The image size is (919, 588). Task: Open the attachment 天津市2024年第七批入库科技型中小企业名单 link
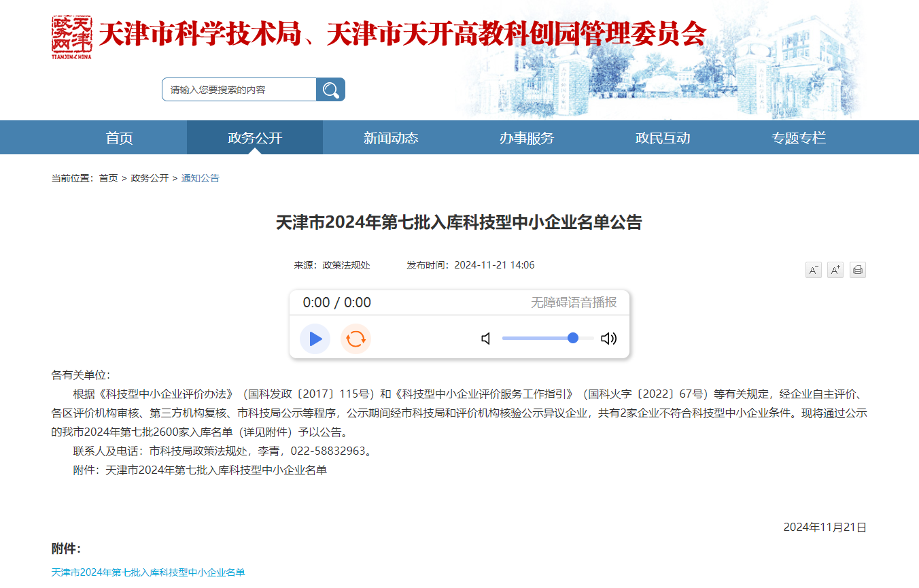pos(148,572)
